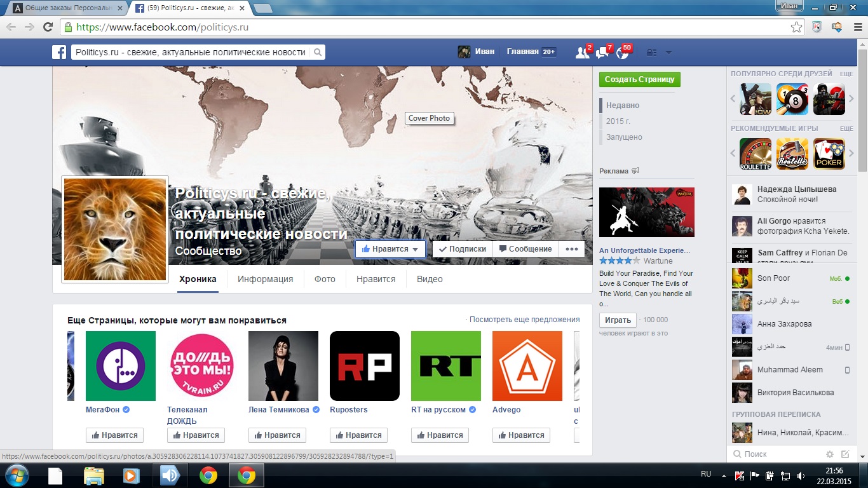Image resolution: width=868 pixels, height=488 pixels.
Task: Click the Нравится dropdown on cover
Action: (390, 249)
